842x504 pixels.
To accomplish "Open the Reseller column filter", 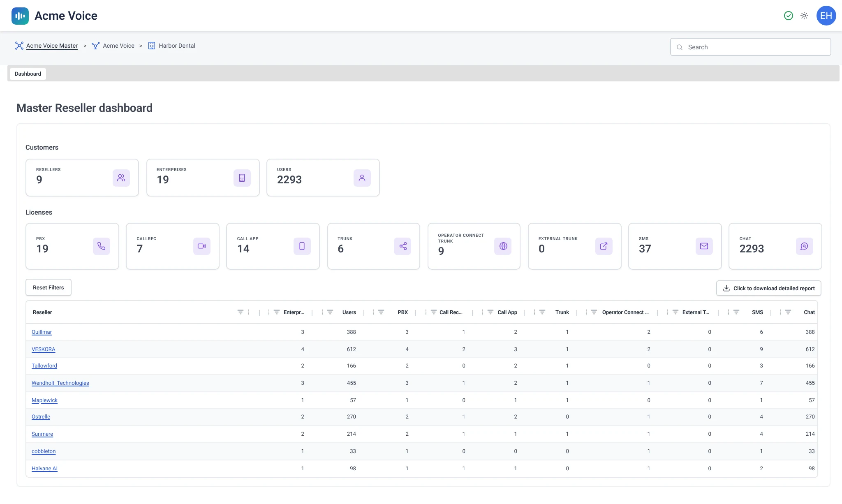I will pos(241,312).
